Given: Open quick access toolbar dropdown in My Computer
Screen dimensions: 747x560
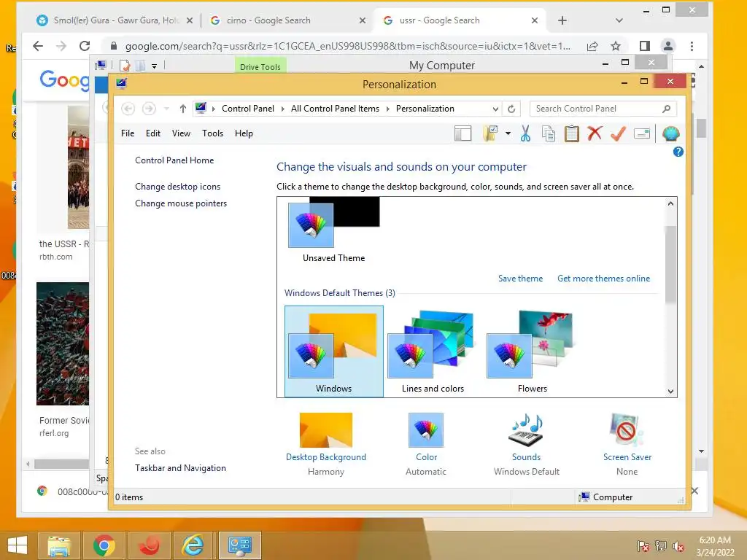Looking at the screenshot, I should pyautogui.click(x=154, y=66).
